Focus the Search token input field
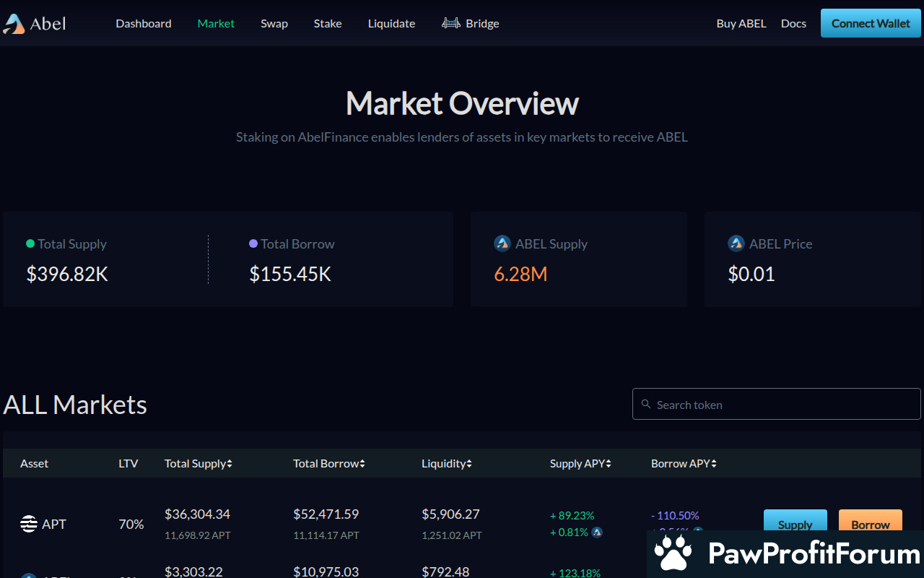Screen dimensions: 924x578 (x=783, y=405)
